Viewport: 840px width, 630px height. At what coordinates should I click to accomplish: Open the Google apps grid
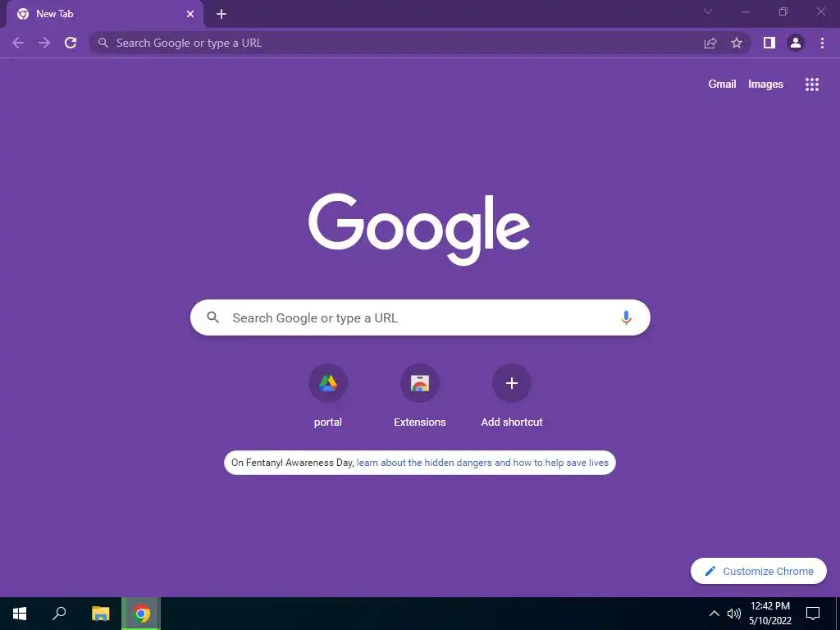coord(812,84)
